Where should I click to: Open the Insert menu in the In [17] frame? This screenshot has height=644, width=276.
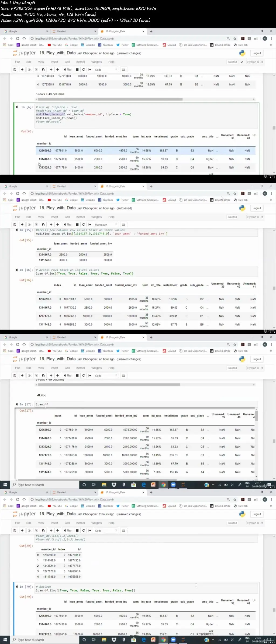pos(54,368)
